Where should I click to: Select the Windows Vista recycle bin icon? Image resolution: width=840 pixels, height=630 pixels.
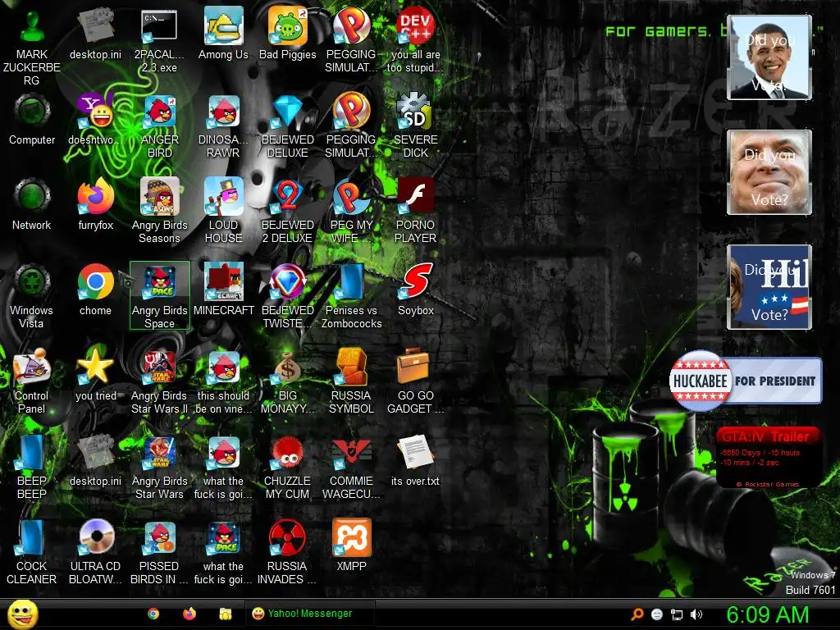pyautogui.click(x=32, y=295)
